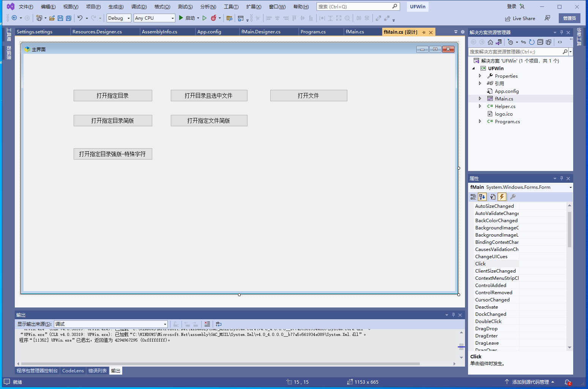
Task: Open the 文件(F) menu
Action: [x=26, y=7]
